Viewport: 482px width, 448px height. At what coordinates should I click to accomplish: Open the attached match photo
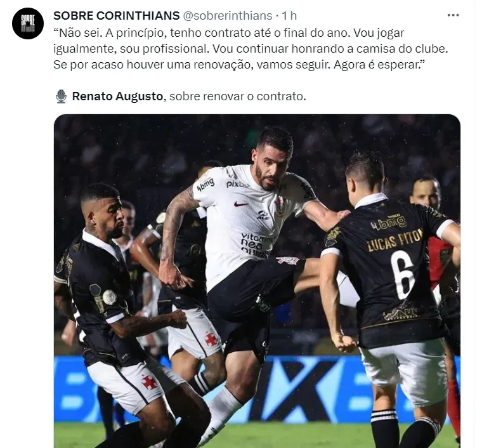257,281
